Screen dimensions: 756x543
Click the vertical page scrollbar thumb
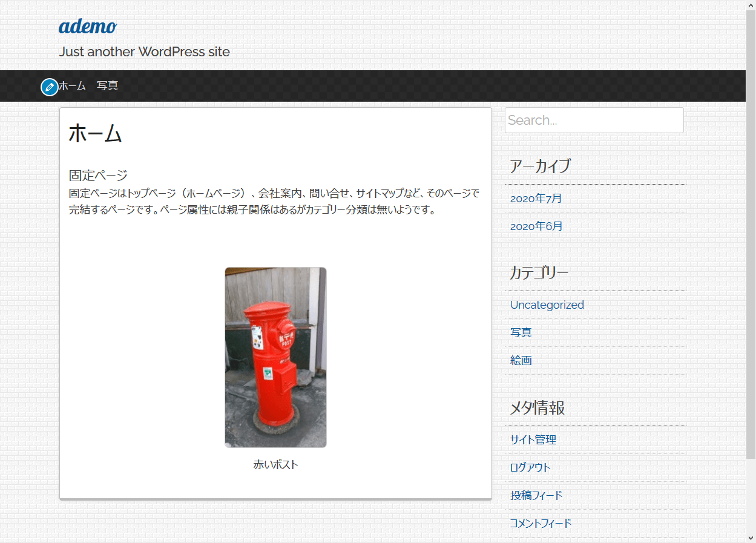[x=751, y=234]
